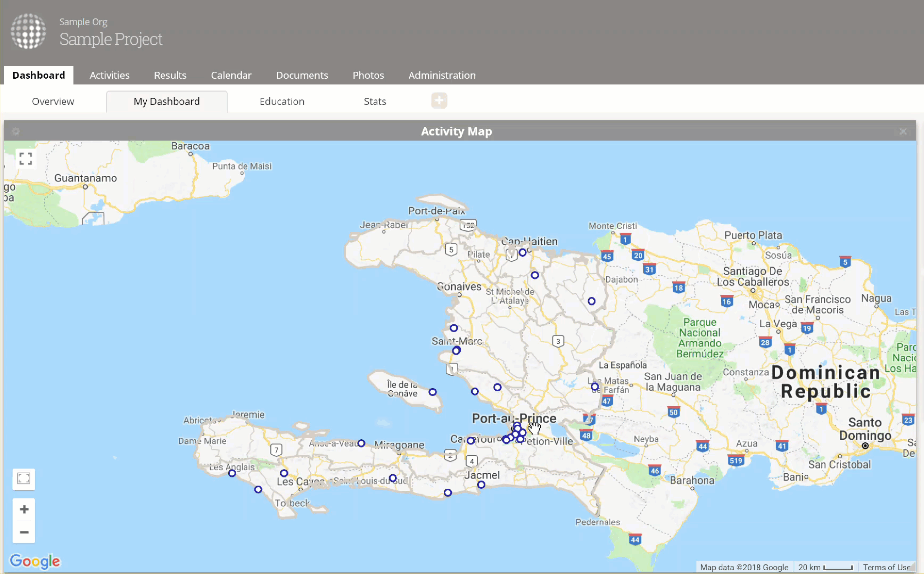Open the Stats dashboard subtab
Viewport: 924px width, 574px height.
point(375,102)
